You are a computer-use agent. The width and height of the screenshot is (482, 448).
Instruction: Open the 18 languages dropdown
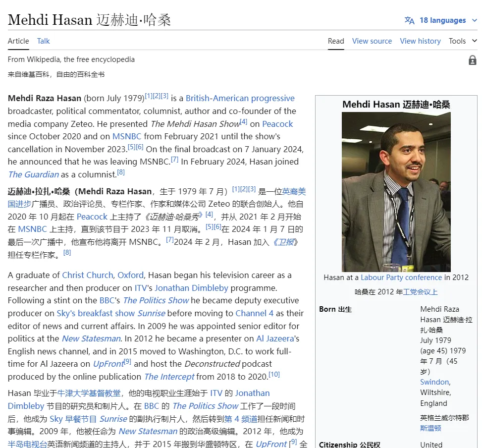click(x=442, y=20)
